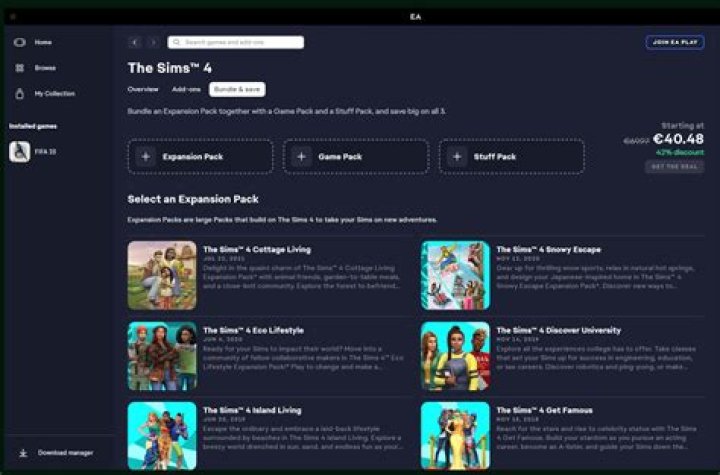720x475 pixels.
Task: Select the Bundle & save tab
Action: 237,89
